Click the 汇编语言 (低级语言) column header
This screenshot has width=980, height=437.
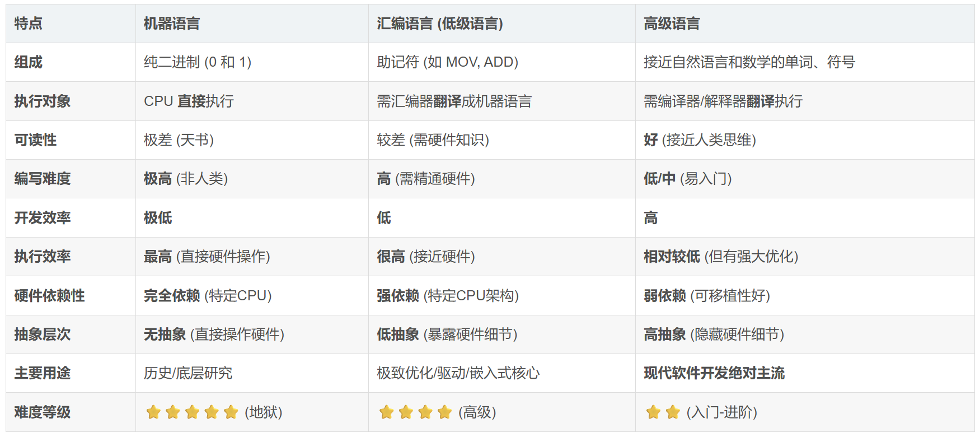440,24
